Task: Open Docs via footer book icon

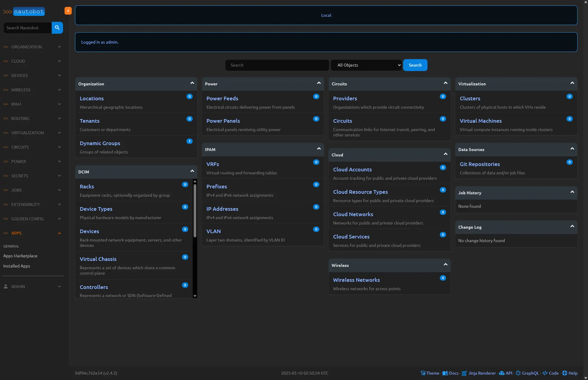Action: (x=445, y=373)
